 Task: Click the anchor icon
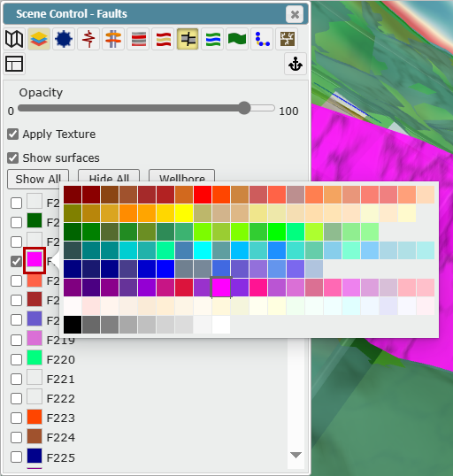tap(296, 64)
